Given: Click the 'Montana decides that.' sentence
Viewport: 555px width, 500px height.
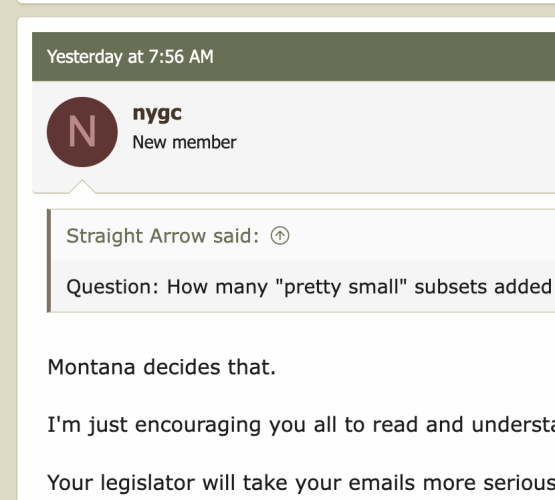Looking at the screenshot, I should (161, 367).
